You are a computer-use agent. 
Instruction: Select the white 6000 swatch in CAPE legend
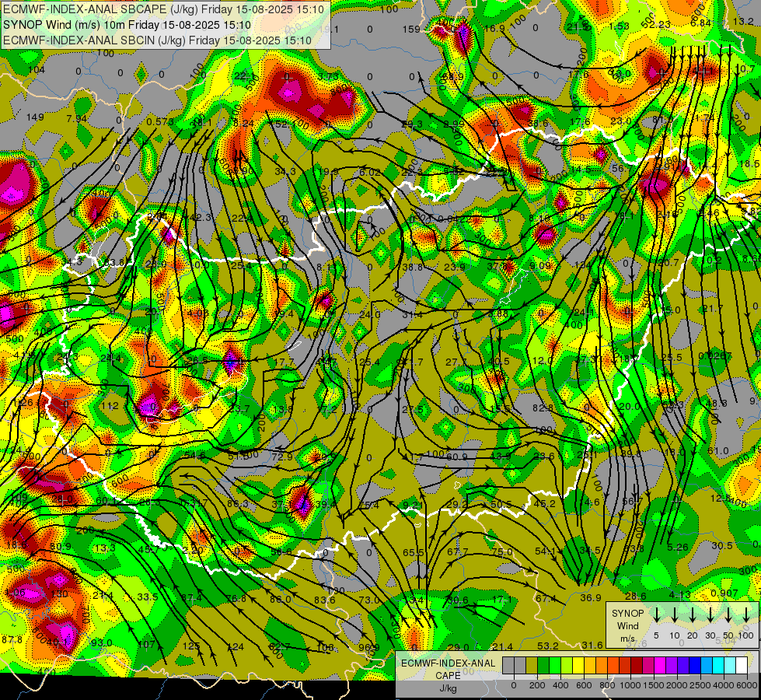pyautogui.click(x=742, y=666)
